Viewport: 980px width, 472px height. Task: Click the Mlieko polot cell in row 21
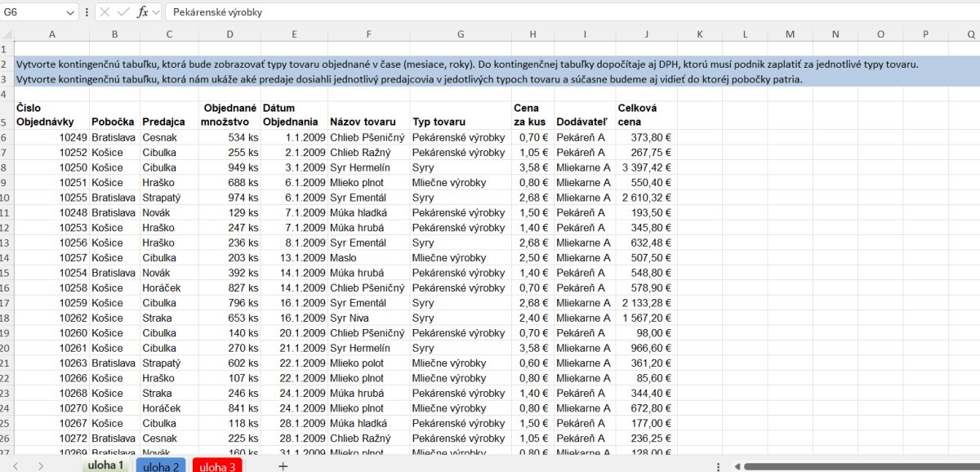(x=368, y=363)
